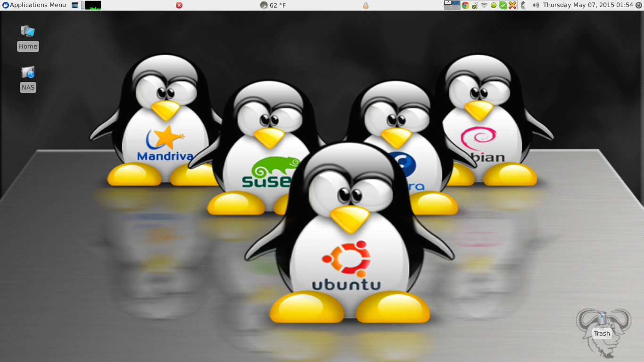Select the NAS desktop icon
This screenshot has height=362, width=644.
pos(28,79)
